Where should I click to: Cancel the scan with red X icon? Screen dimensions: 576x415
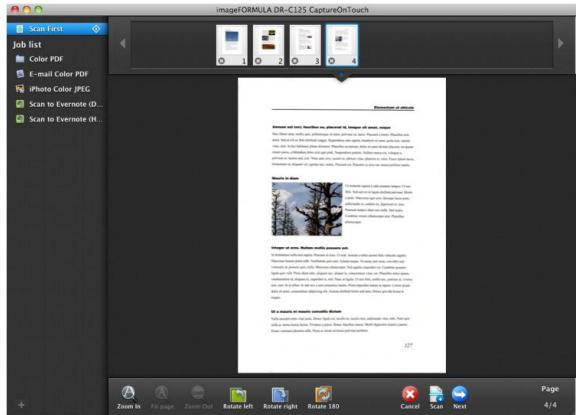click(x=410, y=394)
